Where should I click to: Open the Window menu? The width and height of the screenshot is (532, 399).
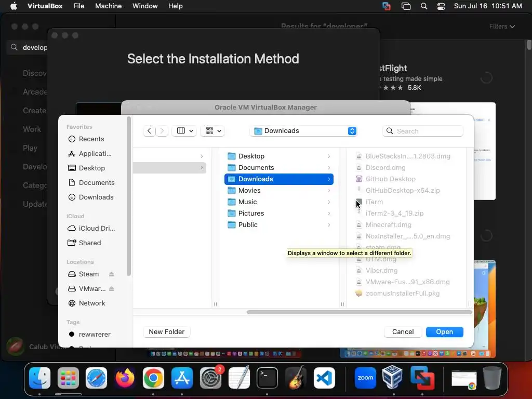145,6
